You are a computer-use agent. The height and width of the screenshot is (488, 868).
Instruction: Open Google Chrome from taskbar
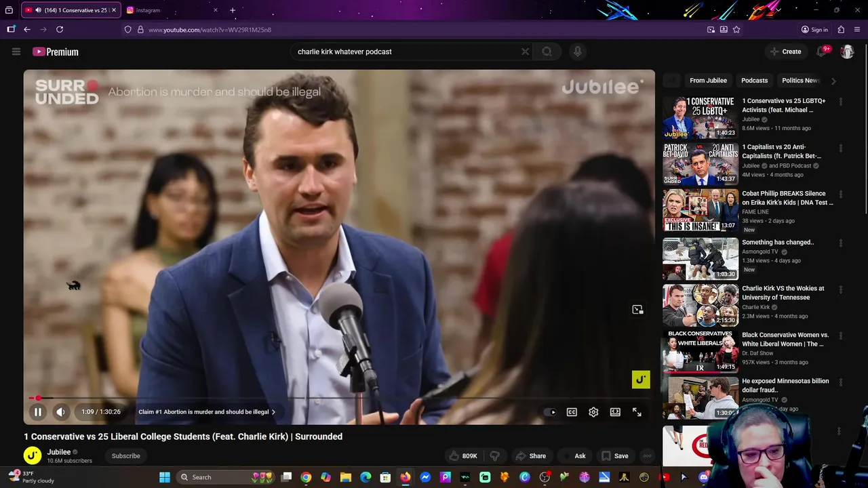pyautogui.click(x=306, y=477)
